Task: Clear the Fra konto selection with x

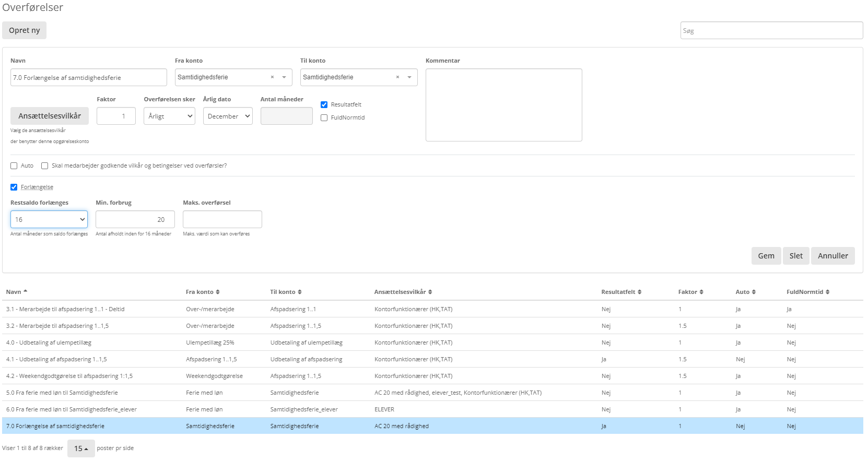Action: tap(272, 77)
